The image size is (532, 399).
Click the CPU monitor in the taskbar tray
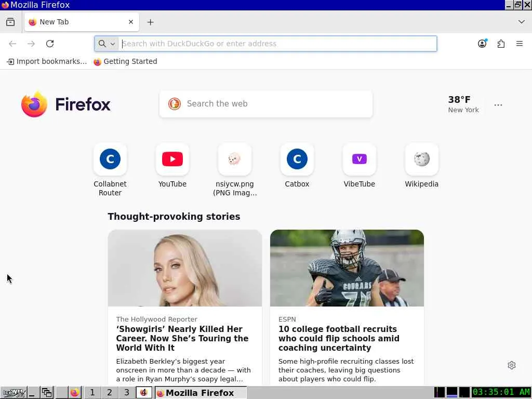pyautogui.click(x=440, y=392)
